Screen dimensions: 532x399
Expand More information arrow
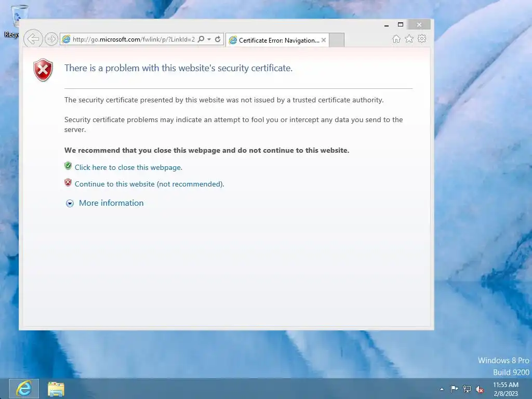coord(70,203)
